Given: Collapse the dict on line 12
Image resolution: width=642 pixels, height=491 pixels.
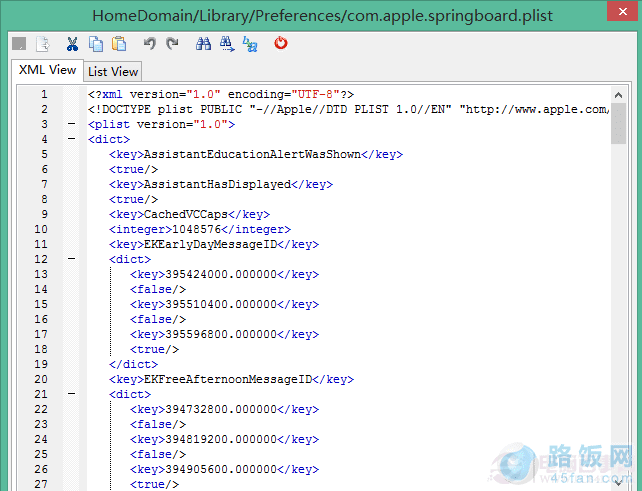Looking at the screenshot, I should point(72,259).
